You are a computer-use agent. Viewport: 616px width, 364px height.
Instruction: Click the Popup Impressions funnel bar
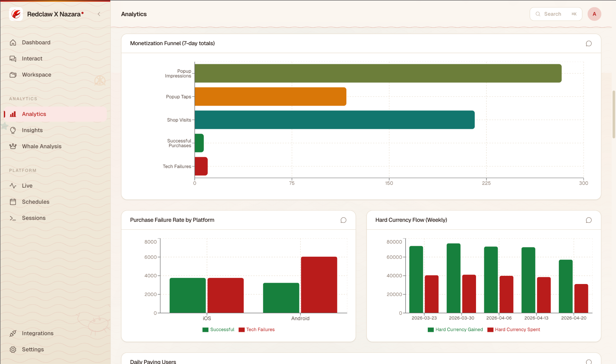[378, 73]
